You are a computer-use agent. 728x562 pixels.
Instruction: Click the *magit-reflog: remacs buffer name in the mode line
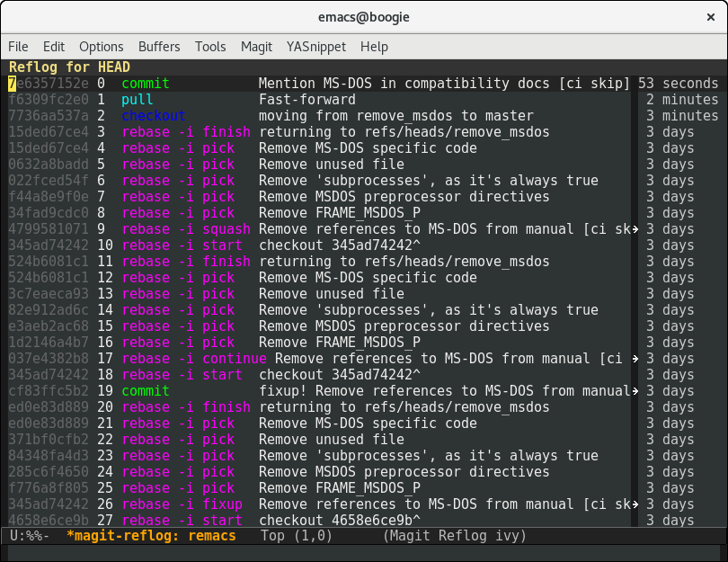click(x=151, y=536)
